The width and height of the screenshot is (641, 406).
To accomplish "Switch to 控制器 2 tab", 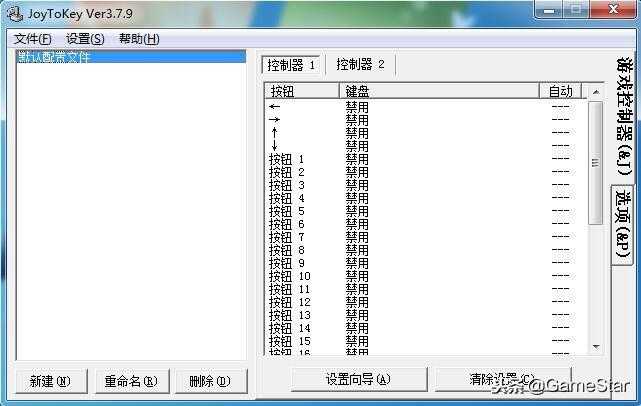I will tap(360, 64).
